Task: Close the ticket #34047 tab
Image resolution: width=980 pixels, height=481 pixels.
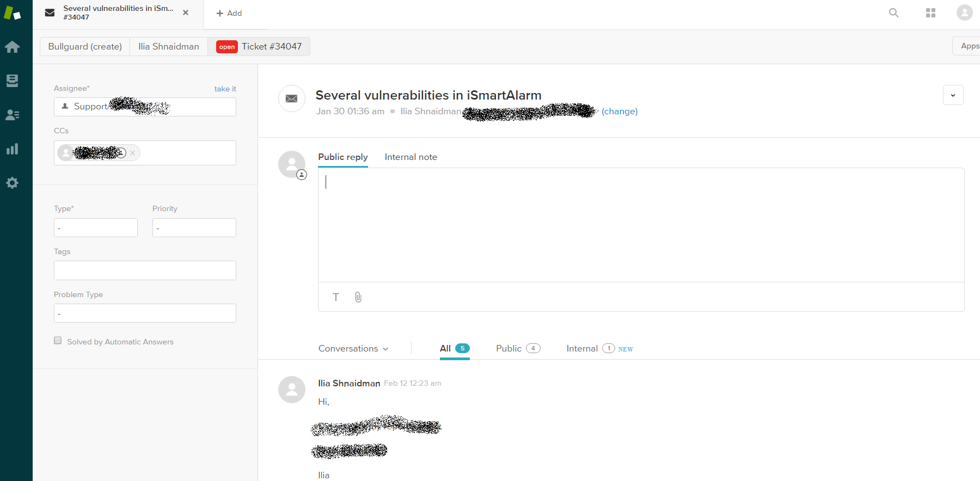Action: coord(186,13)
